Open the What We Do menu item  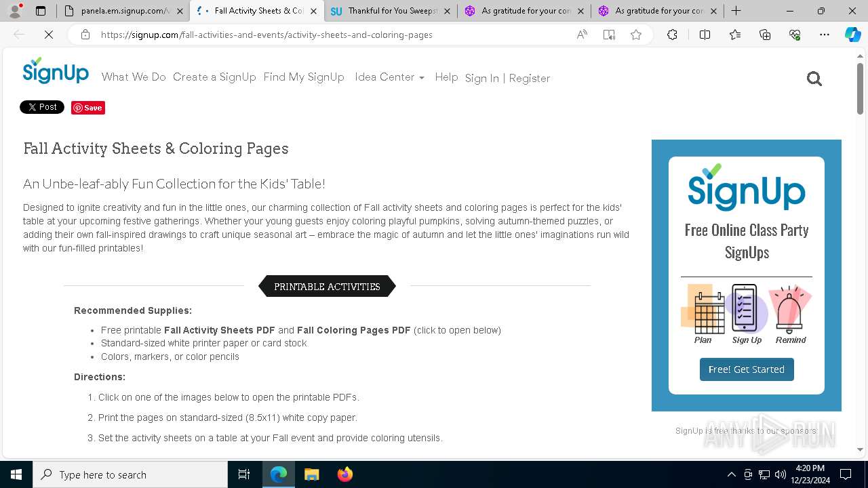[134, 77]
